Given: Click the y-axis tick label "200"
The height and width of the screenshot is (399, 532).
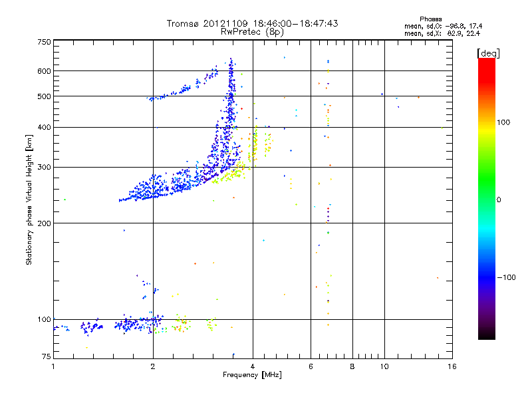Looking at the screenshot, I should [44, 223].
